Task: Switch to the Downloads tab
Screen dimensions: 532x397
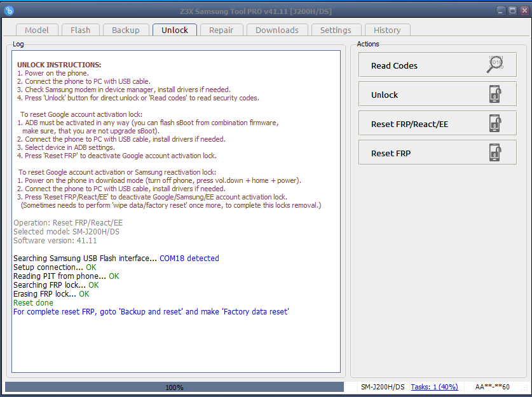Action: pos(277,30)
